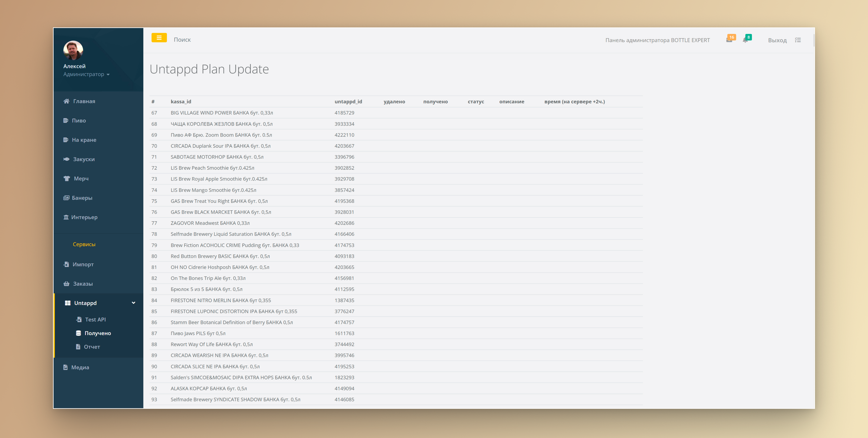Select row SABOTAGE MOTORHOP БАНКА

tap(396, 157)
